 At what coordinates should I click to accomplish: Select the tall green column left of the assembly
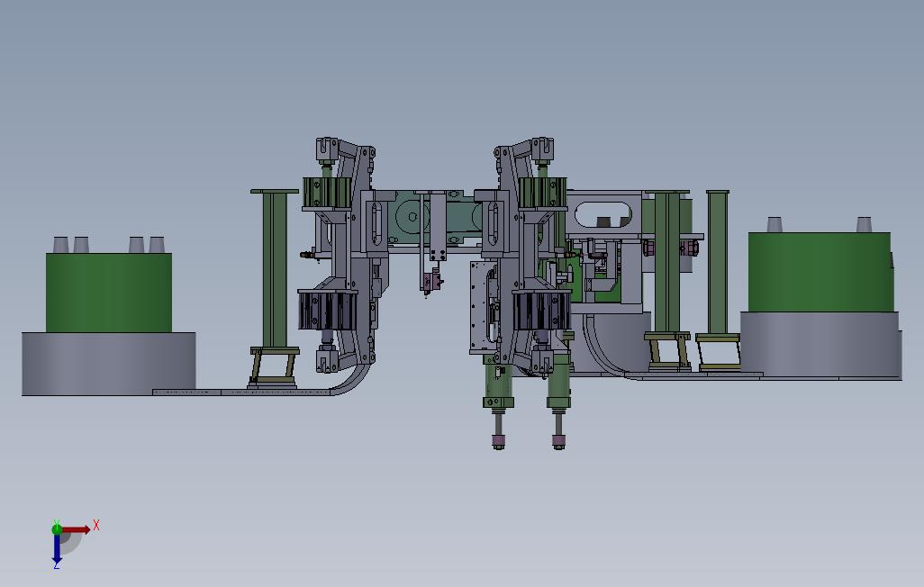[275, 269]
